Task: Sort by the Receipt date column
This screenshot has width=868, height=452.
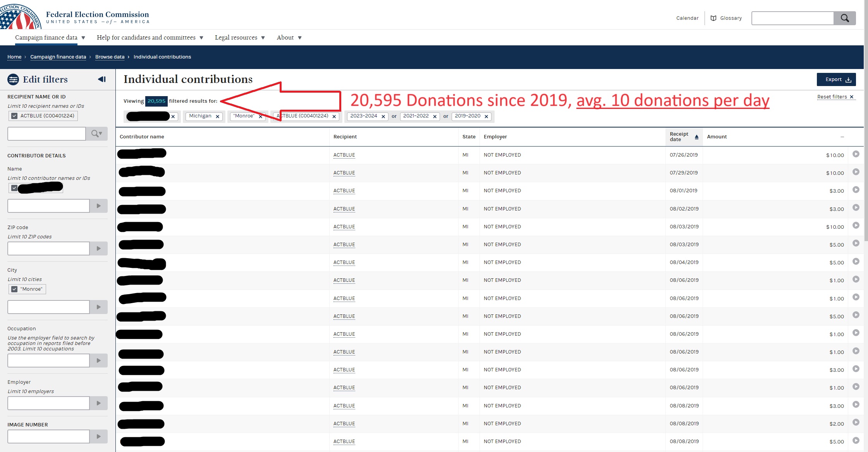Action: [684, 137]
